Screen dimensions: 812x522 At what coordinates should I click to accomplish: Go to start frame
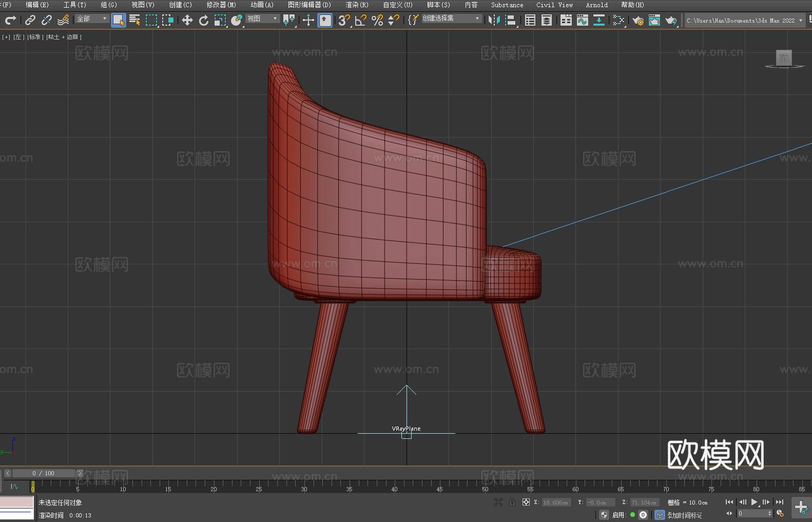tap(729, 502)
